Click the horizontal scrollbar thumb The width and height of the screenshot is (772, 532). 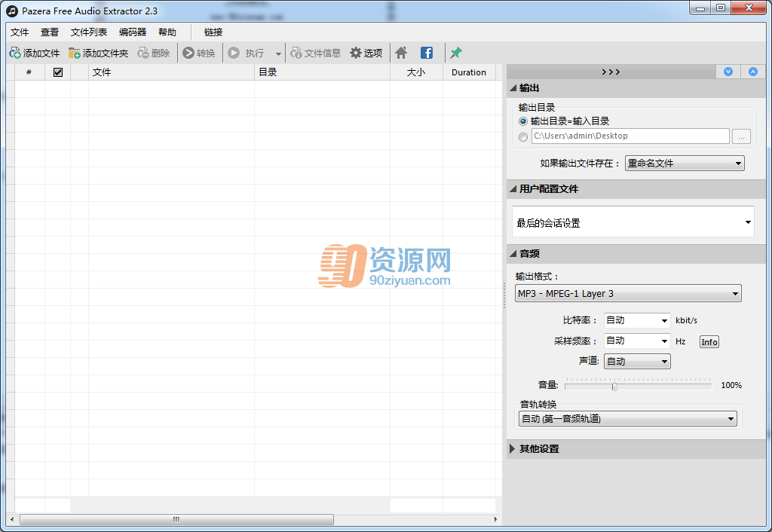point(176,519)
